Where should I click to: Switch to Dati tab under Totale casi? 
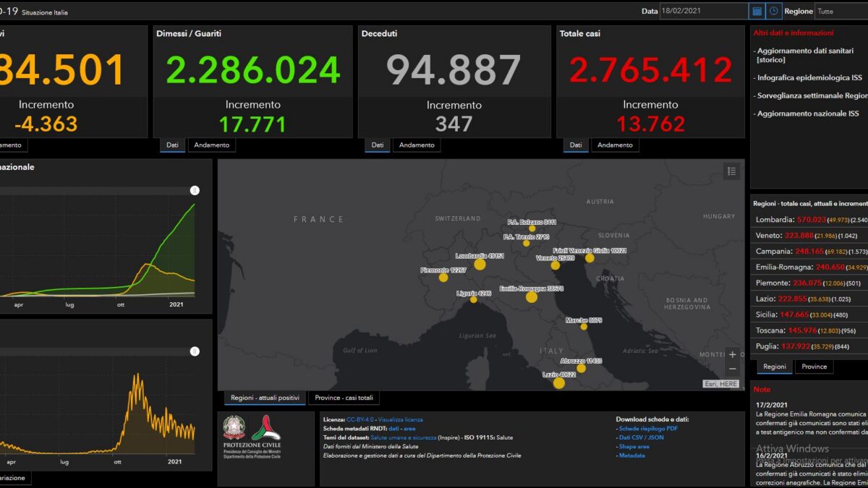click(575, 145)
